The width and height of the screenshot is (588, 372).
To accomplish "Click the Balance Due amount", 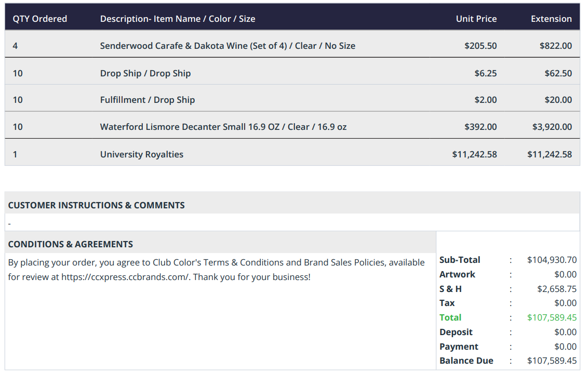I will coord(552,361).
